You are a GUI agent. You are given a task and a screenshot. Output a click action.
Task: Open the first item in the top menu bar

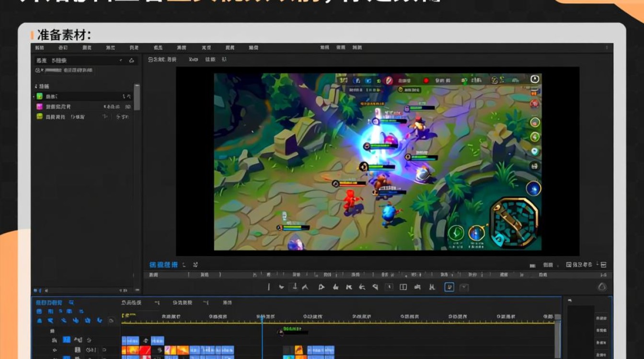(39, 48)
